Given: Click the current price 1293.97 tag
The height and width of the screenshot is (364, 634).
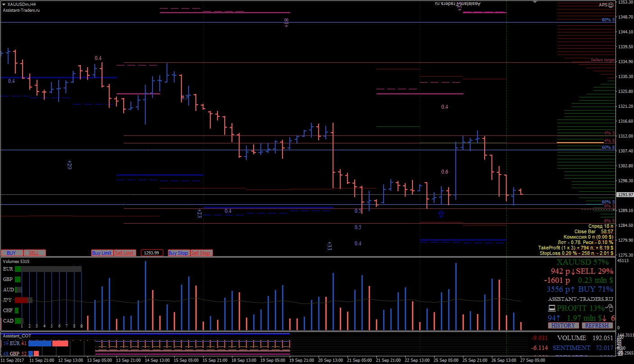Looking at the screenshot, I should click(625, 195).
